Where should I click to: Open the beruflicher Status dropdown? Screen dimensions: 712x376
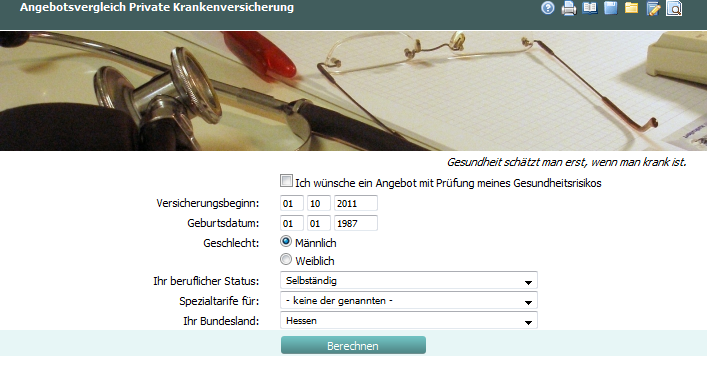[x=409, y=280]
